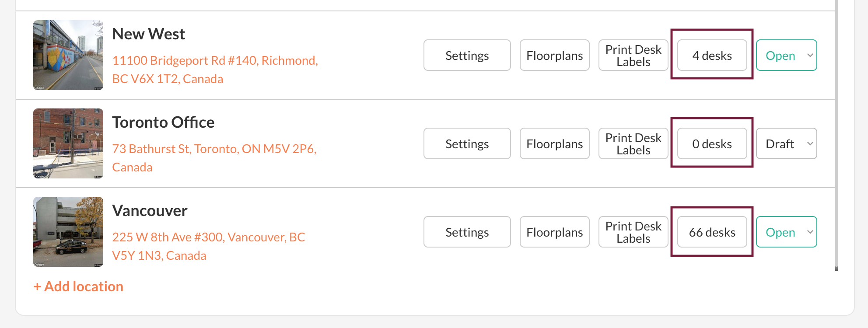Viewport: 868px width, 328px height.
Task: Open Floorplans for Toronto Office
Action: (x=554, y=144)
